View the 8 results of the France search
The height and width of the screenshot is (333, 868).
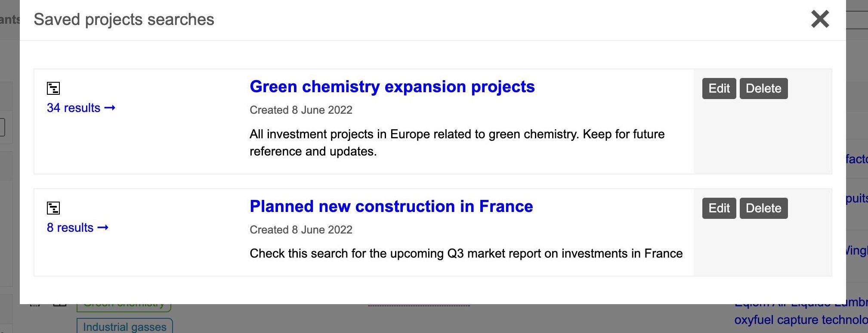tap(70, 227)
